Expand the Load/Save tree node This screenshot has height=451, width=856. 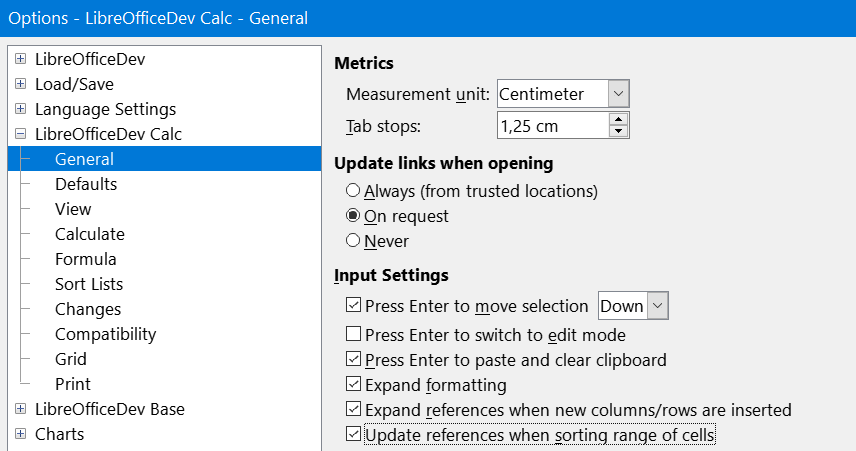20,84
